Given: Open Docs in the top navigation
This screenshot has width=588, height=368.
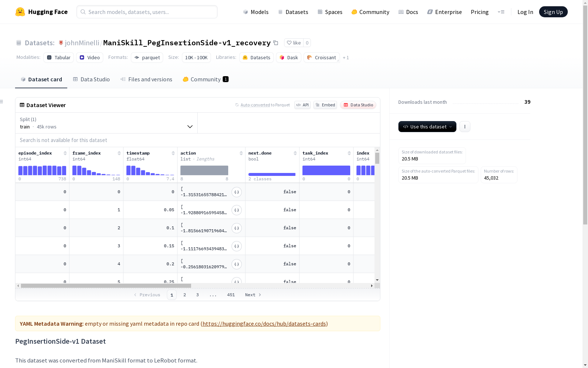Looking at the screenshot, I should point(408,12).
